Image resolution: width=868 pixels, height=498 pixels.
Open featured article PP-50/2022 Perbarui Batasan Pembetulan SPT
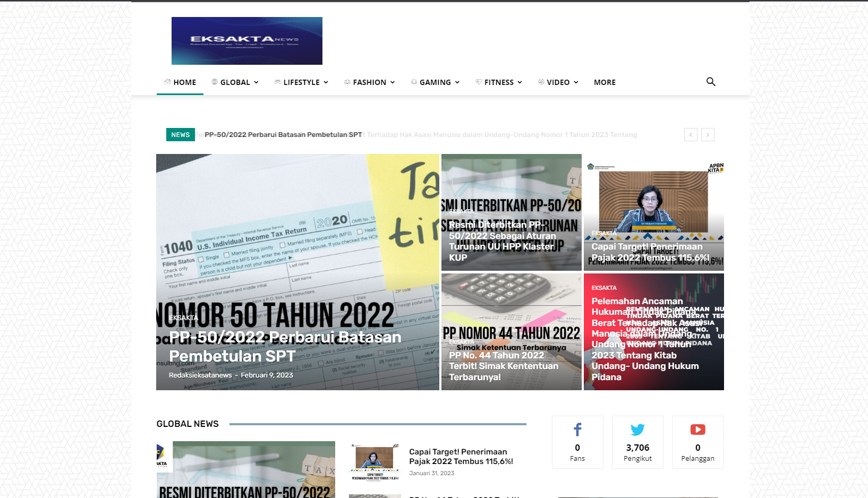[x=285, y=347]
